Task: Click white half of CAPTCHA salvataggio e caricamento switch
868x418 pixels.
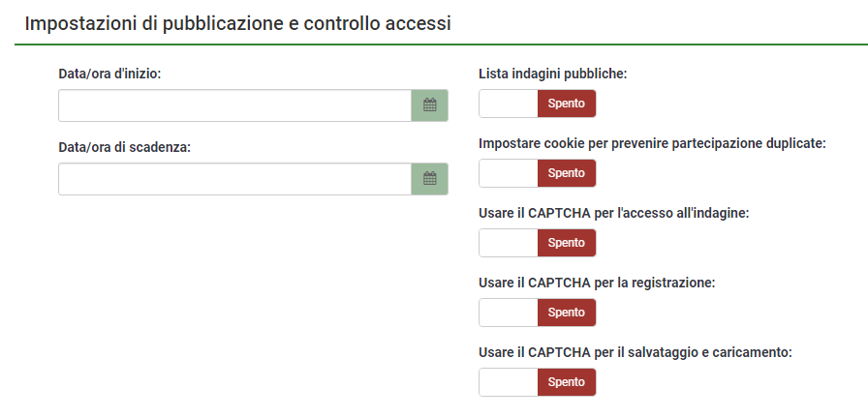Action: click(509, 382)
